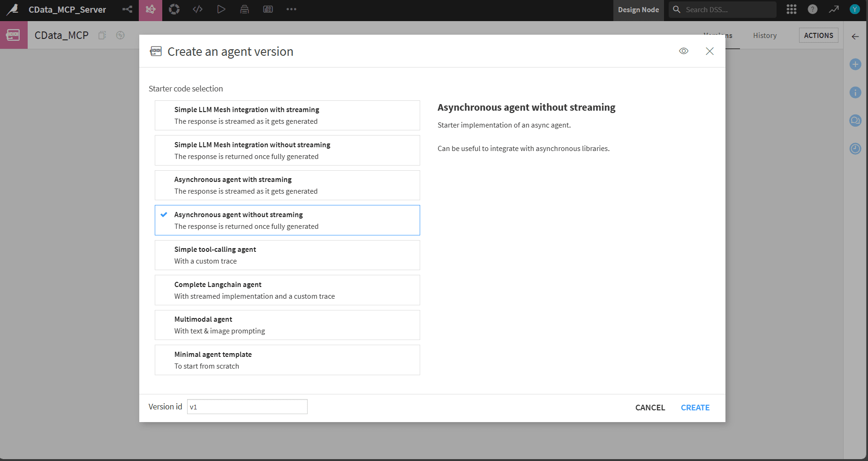Click the CREATE button
This screenshot has height=461, width=868.
click(x=695, y=408)
